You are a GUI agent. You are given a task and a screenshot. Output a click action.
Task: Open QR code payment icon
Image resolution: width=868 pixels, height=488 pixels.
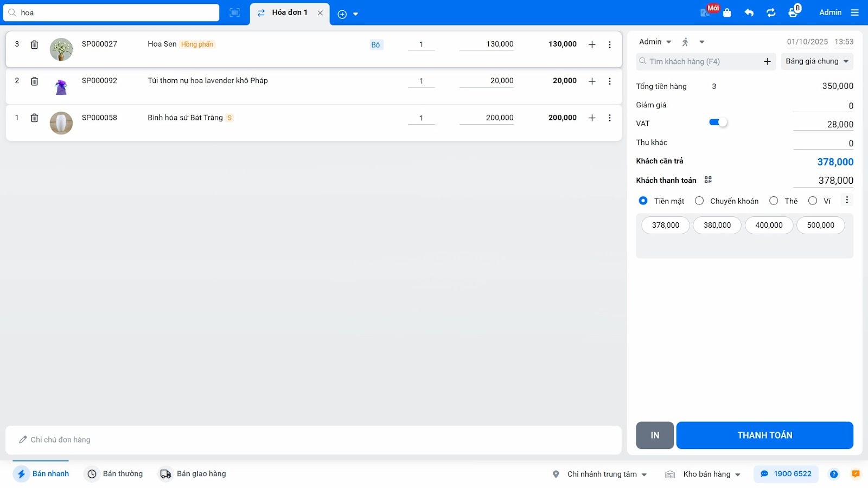click(x=708, y=180)
